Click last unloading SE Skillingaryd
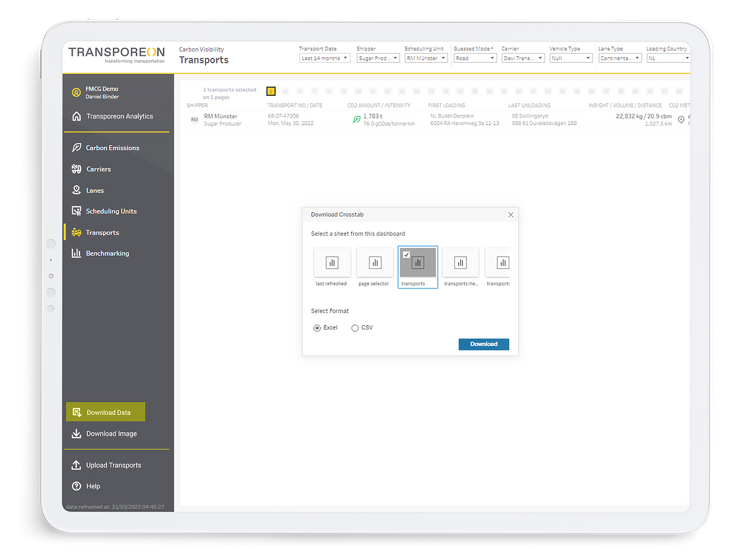 click(530, 116)
